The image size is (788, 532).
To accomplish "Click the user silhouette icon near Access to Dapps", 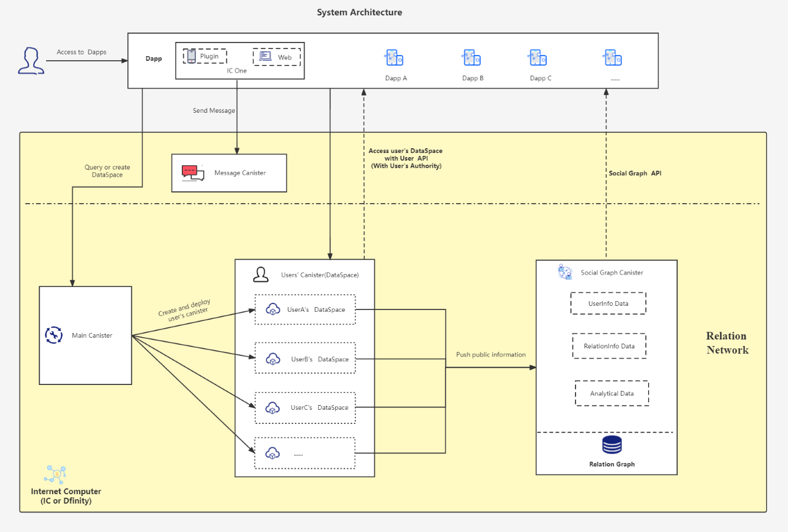I will coord(31,61).
